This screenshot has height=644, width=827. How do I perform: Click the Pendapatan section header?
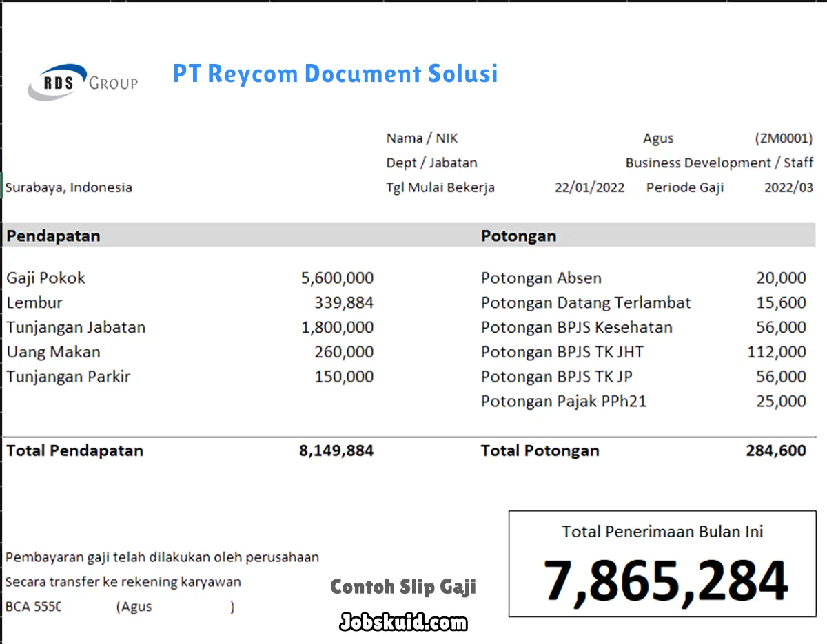coord(53,236)
